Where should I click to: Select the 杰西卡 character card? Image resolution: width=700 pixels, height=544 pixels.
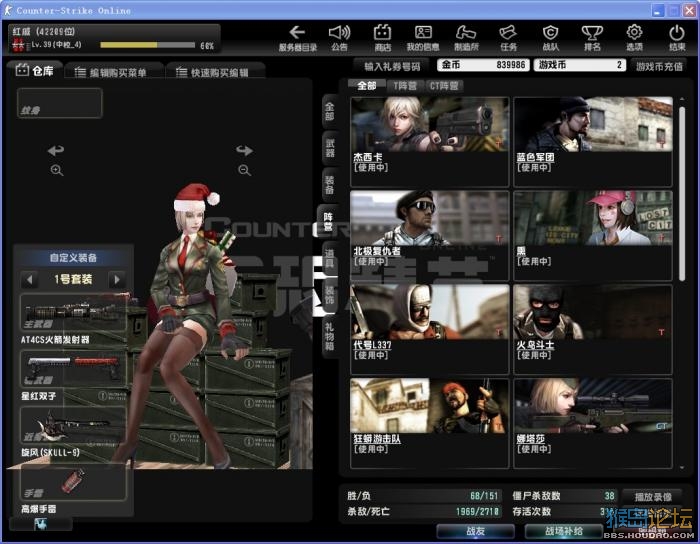pos(429,141)
